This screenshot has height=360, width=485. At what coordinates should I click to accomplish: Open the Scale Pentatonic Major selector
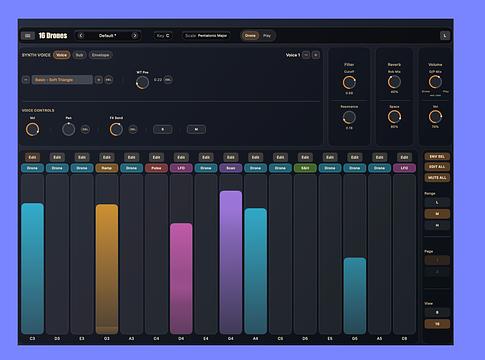click(206, 36)
